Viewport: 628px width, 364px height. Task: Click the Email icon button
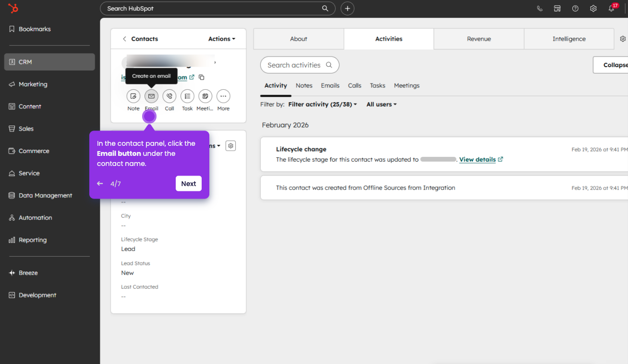[151, 96]
